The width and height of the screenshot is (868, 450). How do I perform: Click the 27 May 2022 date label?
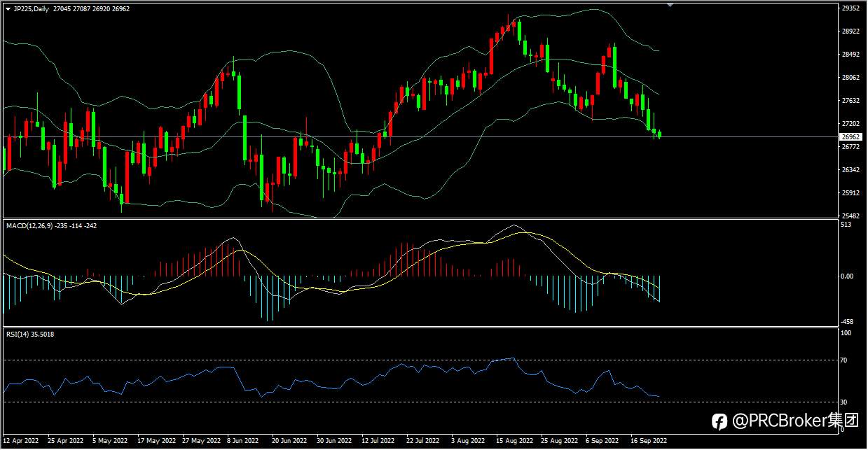point(200,442)
